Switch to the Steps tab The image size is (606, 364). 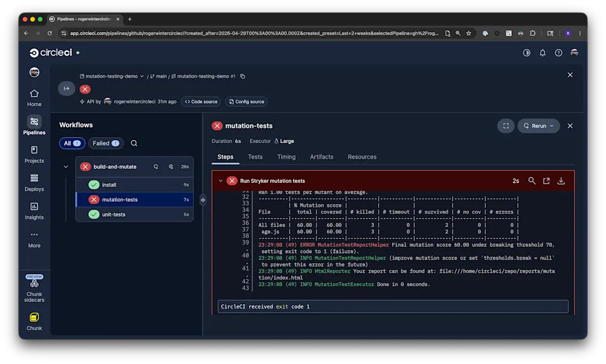[225, 157]
